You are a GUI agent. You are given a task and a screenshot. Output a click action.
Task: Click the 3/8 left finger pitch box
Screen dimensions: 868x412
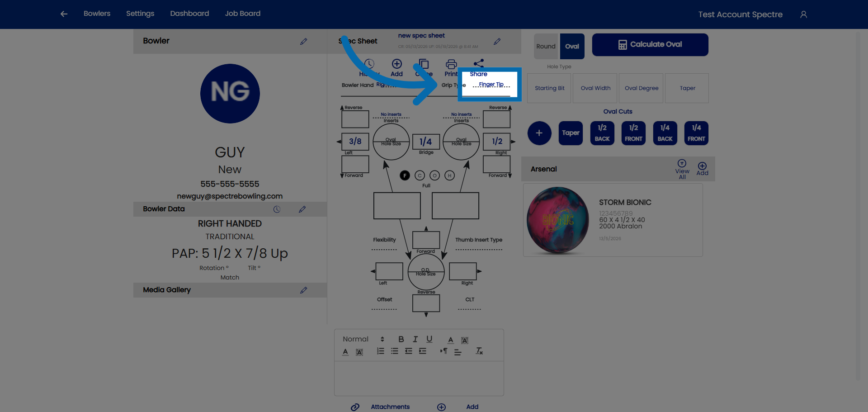pyautogui.click(x=355, y=142)
